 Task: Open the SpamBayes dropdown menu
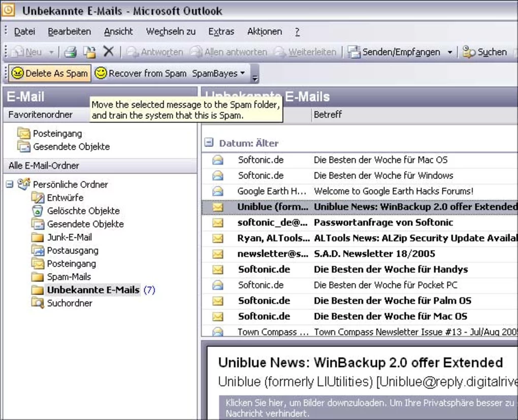pyautogui.click(x=218, y=74)
